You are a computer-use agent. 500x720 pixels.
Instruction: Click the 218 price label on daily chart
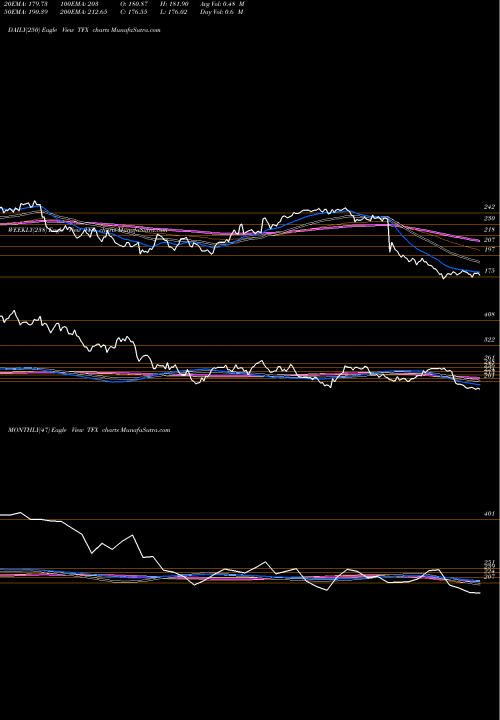coord(489,230)
